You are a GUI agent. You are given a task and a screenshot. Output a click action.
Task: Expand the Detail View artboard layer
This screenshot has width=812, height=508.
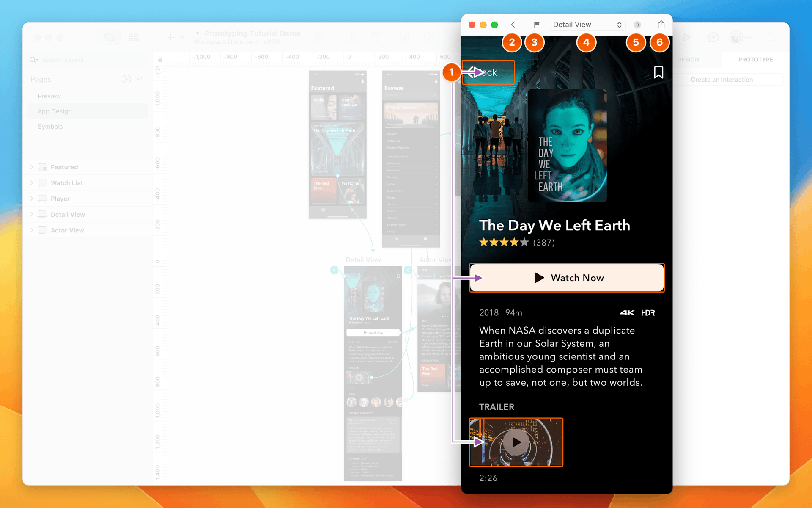point(32,215)
